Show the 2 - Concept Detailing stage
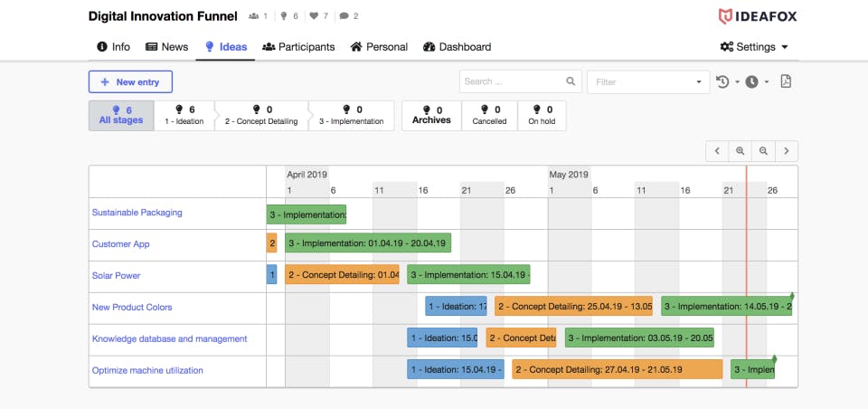 pyautogui.click(x=261, y=116)
